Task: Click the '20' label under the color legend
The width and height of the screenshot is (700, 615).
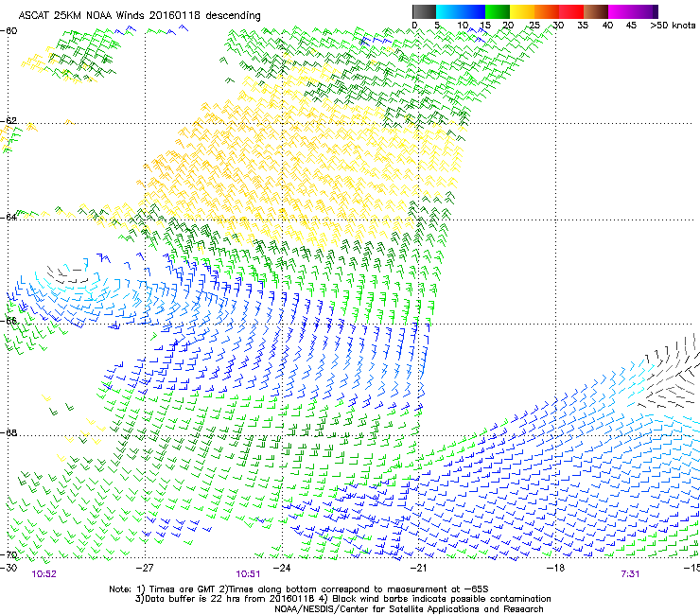Action: pyautogui.click(x=508, y=26)
